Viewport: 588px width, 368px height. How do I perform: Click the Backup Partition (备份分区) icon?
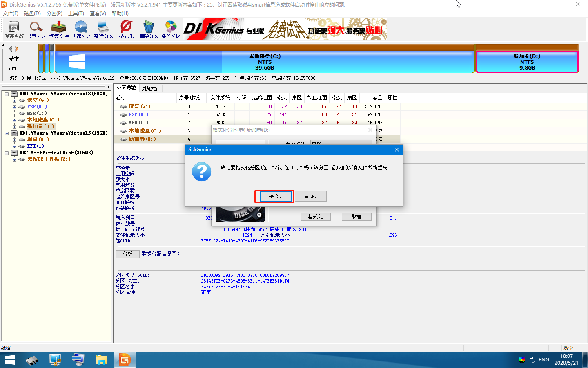click(171, 29)
